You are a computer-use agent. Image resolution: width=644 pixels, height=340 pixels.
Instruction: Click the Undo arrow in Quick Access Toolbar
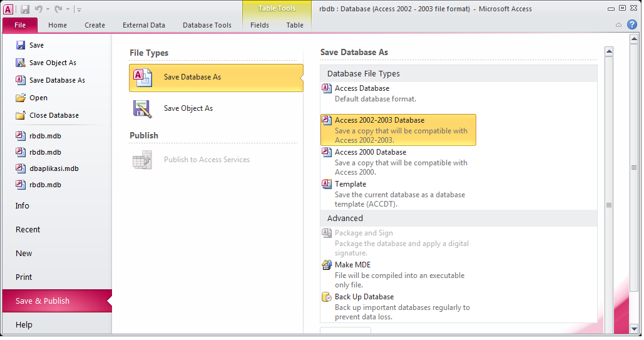(38, 9)
